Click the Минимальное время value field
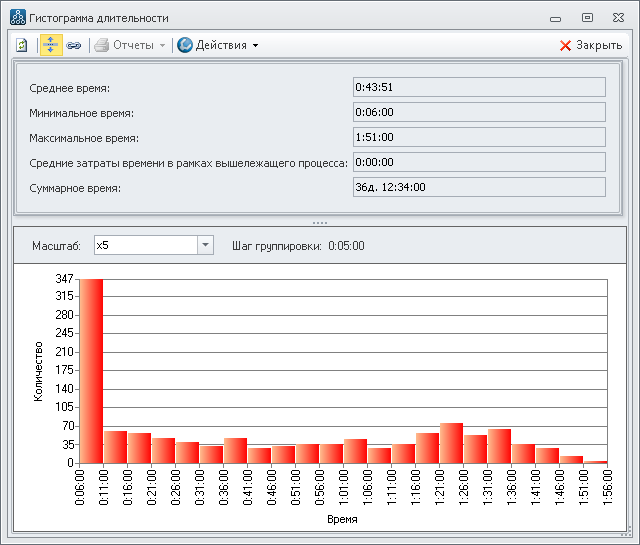Screen dimensions: 640x545 479,112
